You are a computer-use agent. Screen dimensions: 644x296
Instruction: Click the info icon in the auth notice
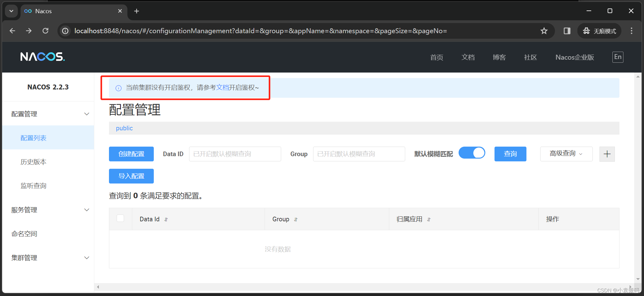tap(118, 88)
